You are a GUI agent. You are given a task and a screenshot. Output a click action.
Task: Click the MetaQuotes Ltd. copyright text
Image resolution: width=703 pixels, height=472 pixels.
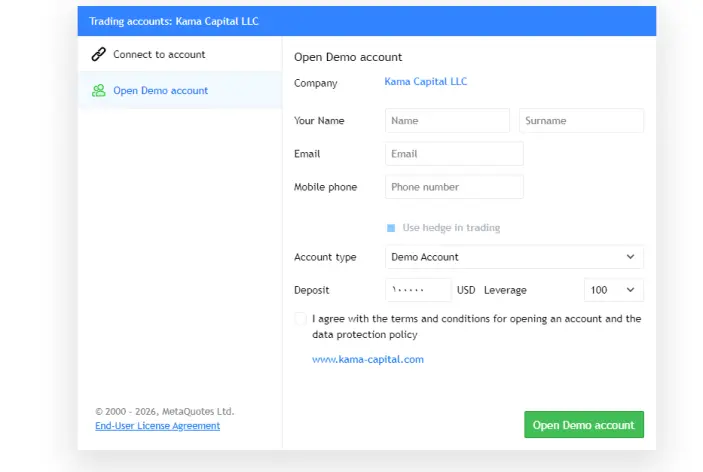click(165, 411)
